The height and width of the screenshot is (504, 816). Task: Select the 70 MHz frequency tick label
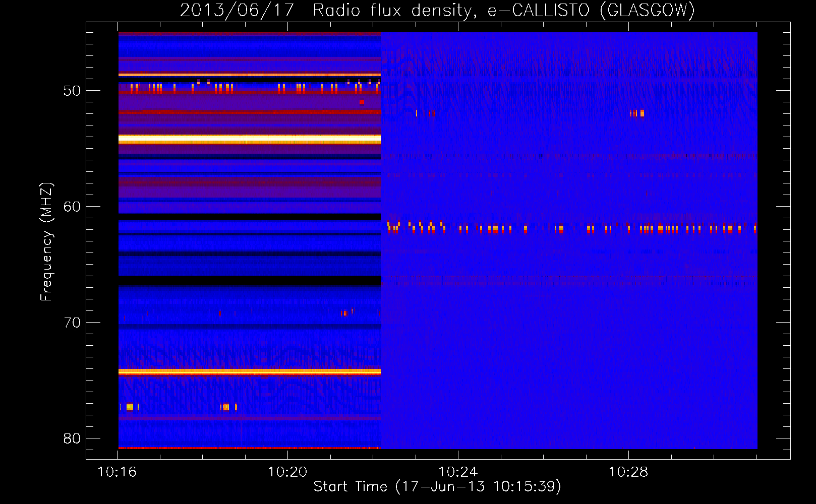(x=72, y=323)
